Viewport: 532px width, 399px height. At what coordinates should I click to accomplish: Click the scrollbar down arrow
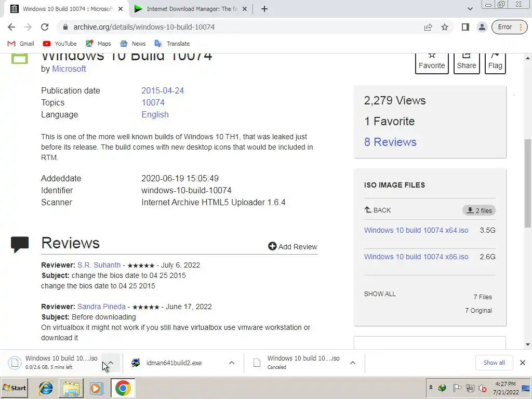click(528, 345)
